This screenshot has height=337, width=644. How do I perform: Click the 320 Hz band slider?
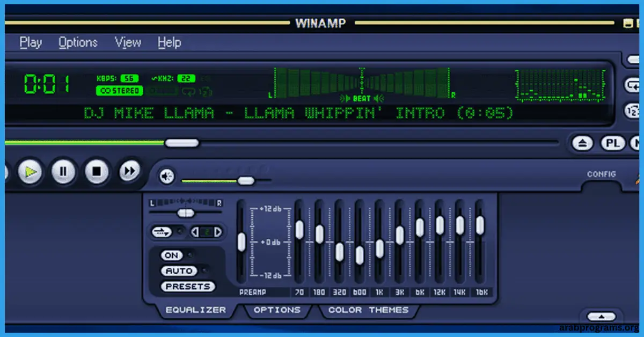tap(339, 252)
